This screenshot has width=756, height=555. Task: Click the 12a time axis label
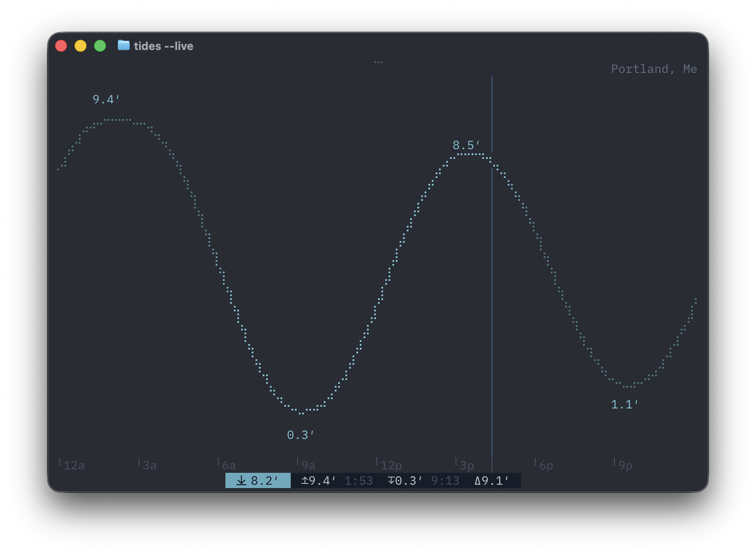(74, 466)
